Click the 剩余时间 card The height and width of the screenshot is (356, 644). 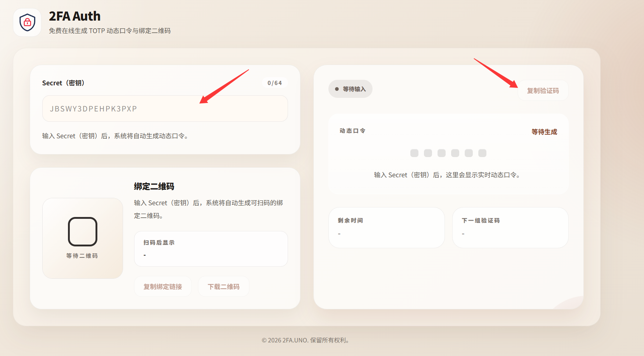pos(386,228)
